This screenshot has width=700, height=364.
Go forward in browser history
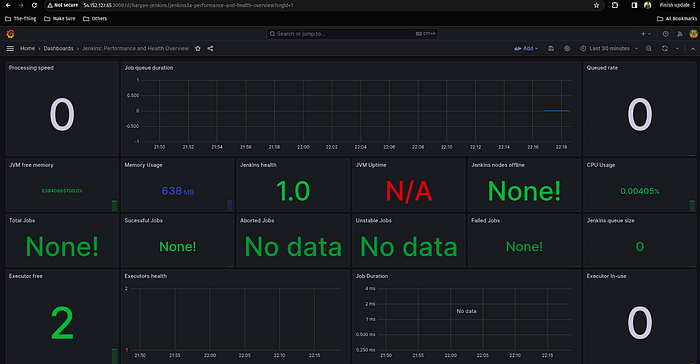point(21,5)
